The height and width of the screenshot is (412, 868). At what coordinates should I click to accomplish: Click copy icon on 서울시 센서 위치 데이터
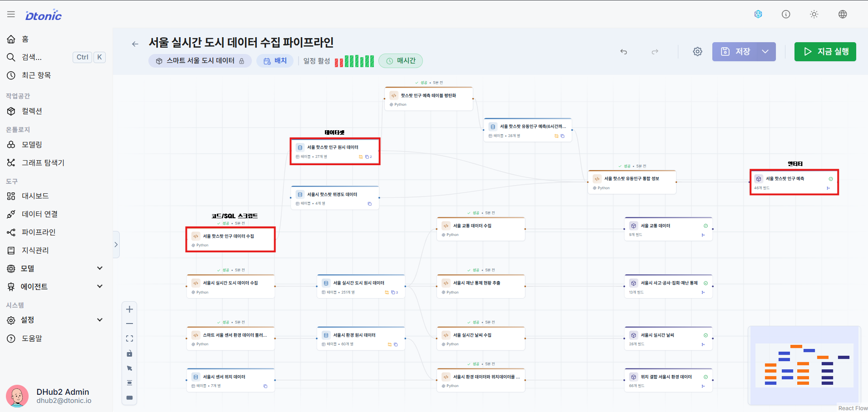[x=265, y=387]
